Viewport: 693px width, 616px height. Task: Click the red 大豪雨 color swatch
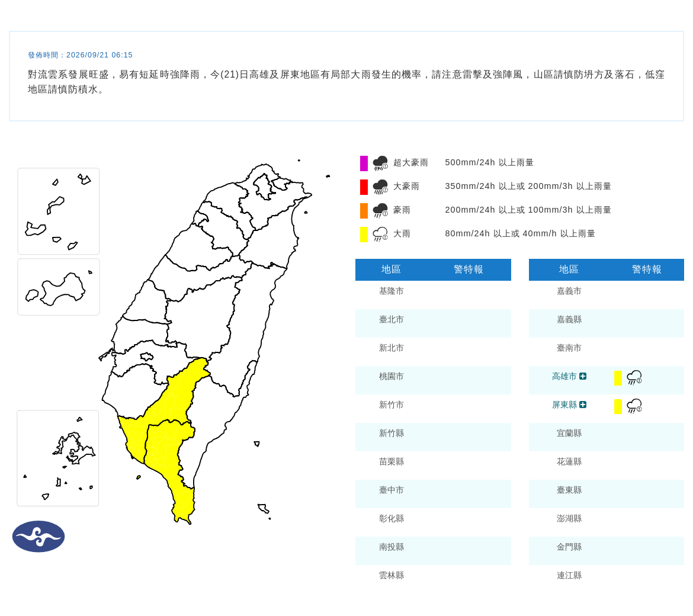point(364,187)
